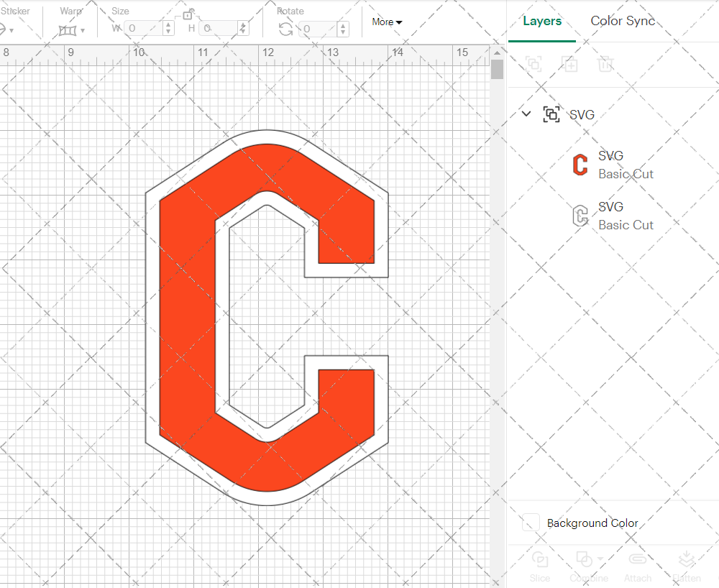Click the Attach paperclip icon
This screenshot has height=588, width=719.
point(637,559)
